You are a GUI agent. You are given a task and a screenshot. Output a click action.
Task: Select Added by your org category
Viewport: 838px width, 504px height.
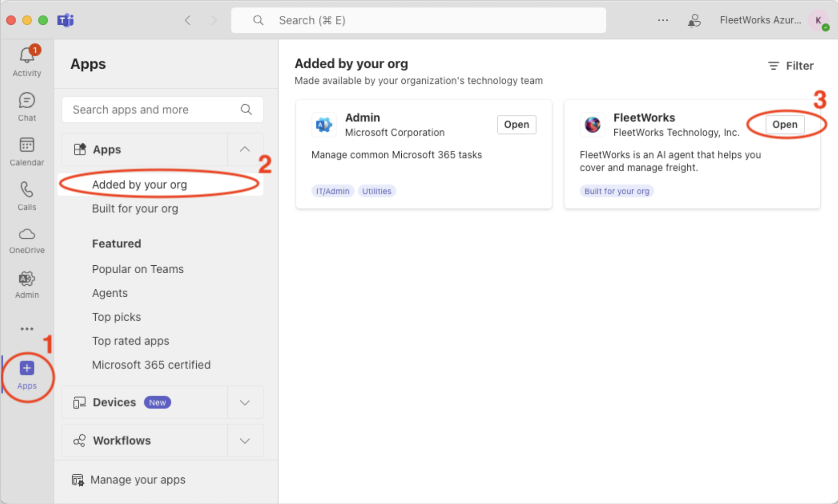tap(160, 184)
